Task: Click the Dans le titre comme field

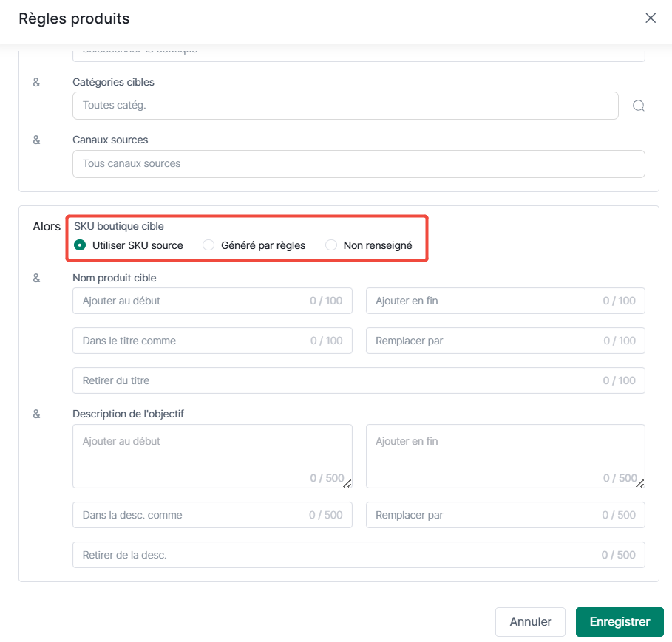Action: pyautogui.click(x=212, y=341)
